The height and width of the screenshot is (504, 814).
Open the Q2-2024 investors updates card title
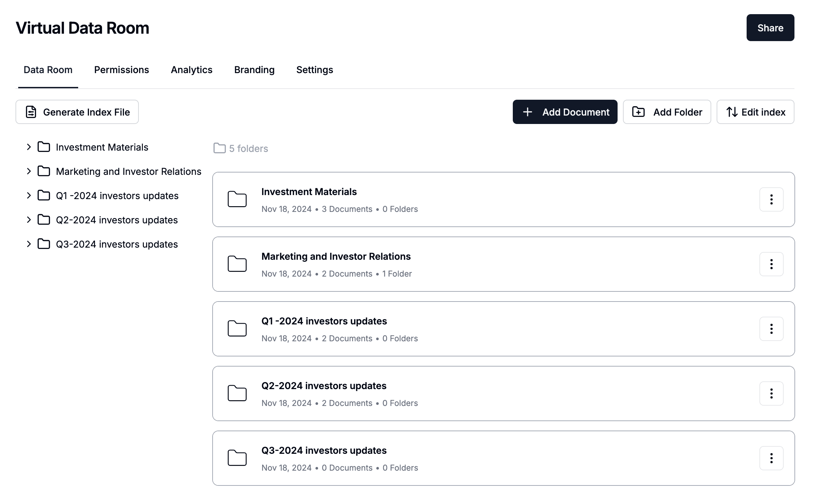click(x=324, y=386)
